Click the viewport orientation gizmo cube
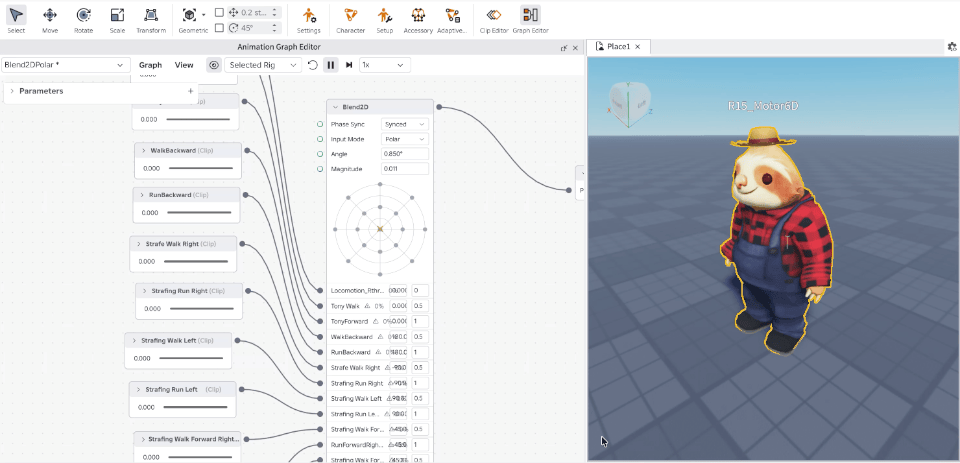The height and width of the screenshot is (463, 960). click(x=631, y=105)
